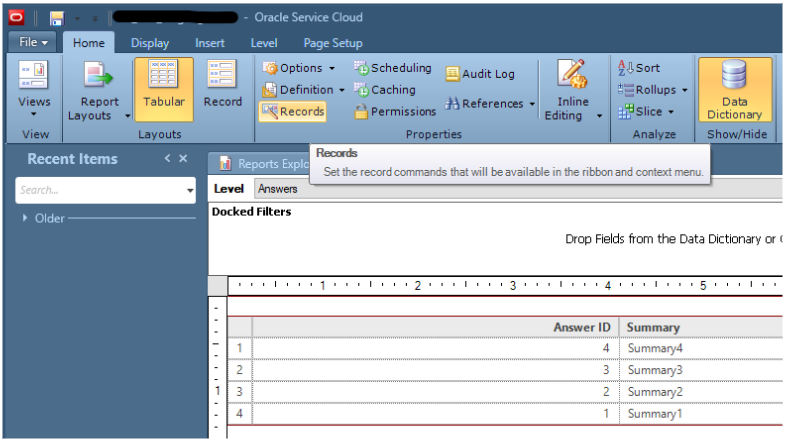The height and width of the screenshot is (442, 787).
Task: Open Permissions settings
Action: click(x=395, y=111)
